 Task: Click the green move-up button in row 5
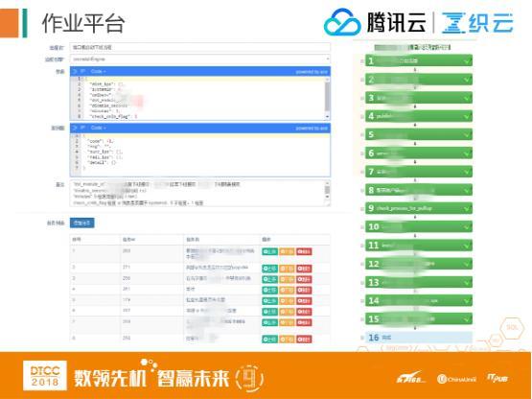click(269, 301)
